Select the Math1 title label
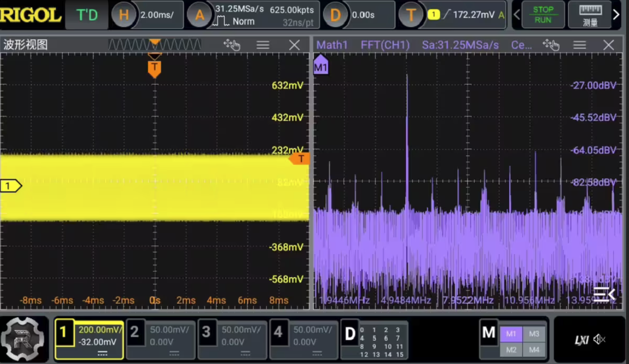 click(332, 45)
